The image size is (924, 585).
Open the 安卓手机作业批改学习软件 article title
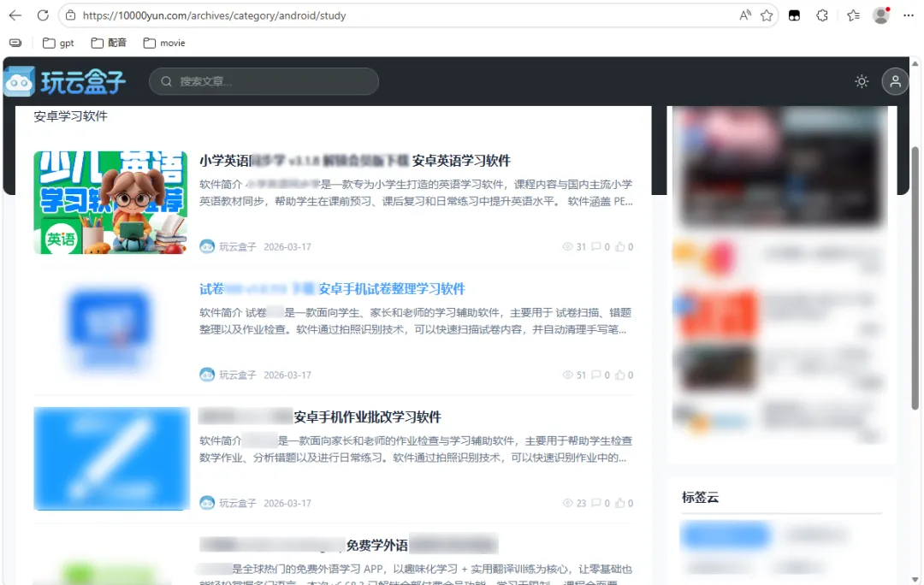point(320,417)
